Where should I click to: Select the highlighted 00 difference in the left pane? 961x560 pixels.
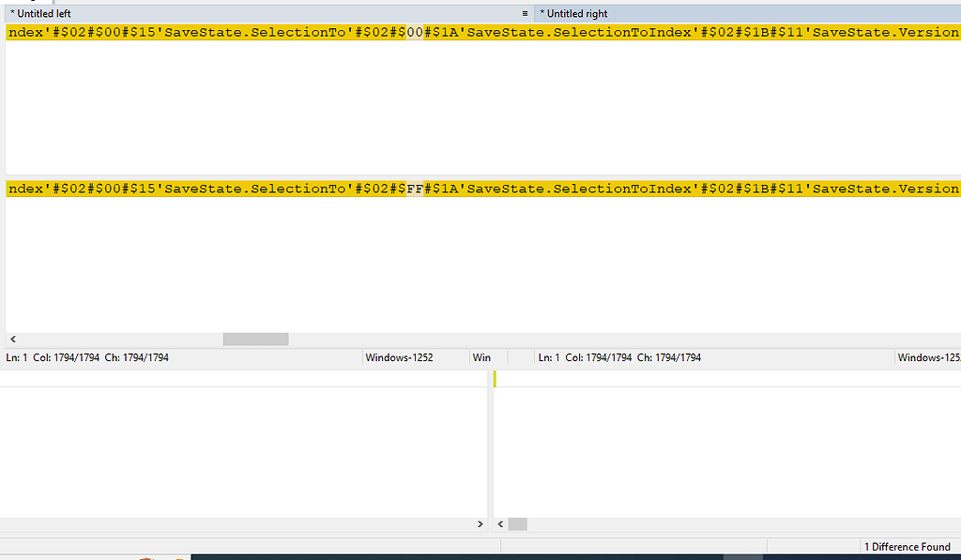[x=413, y=31]
